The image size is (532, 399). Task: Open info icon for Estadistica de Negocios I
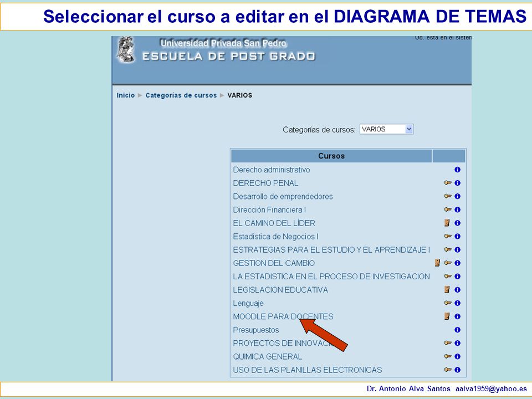pos(457,236)
